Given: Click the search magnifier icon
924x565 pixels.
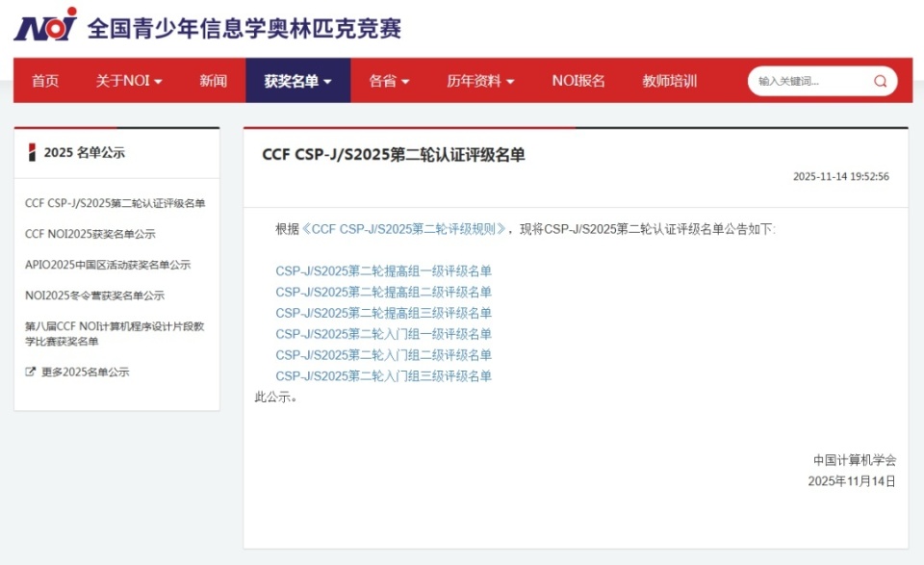Looking at the screenshot, I should (880, 81).
